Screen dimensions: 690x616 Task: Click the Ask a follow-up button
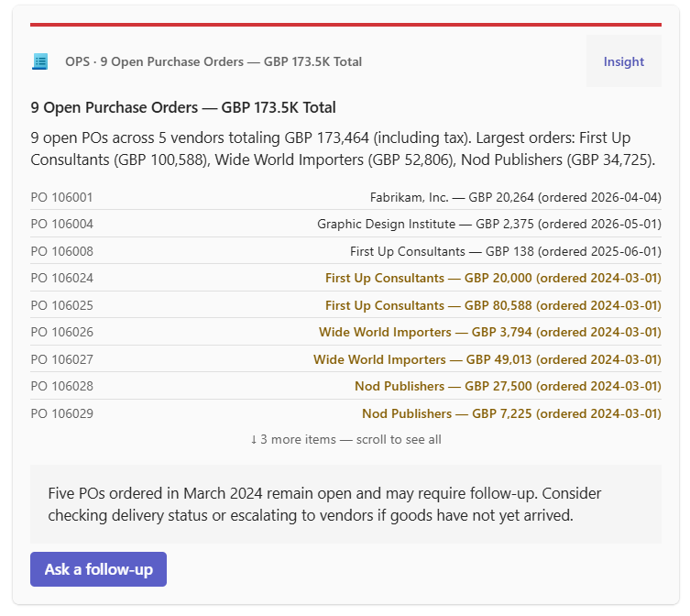[x=99, y=569]
